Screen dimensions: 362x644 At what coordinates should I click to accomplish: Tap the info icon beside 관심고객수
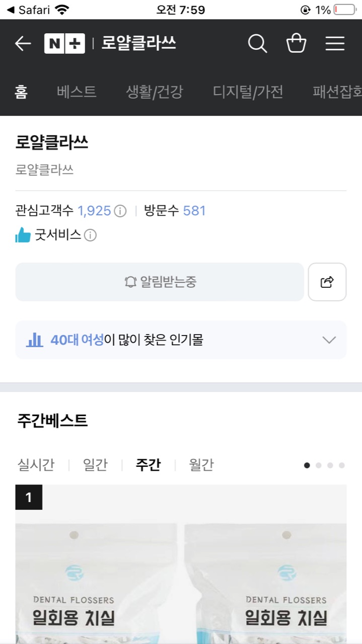120,211
